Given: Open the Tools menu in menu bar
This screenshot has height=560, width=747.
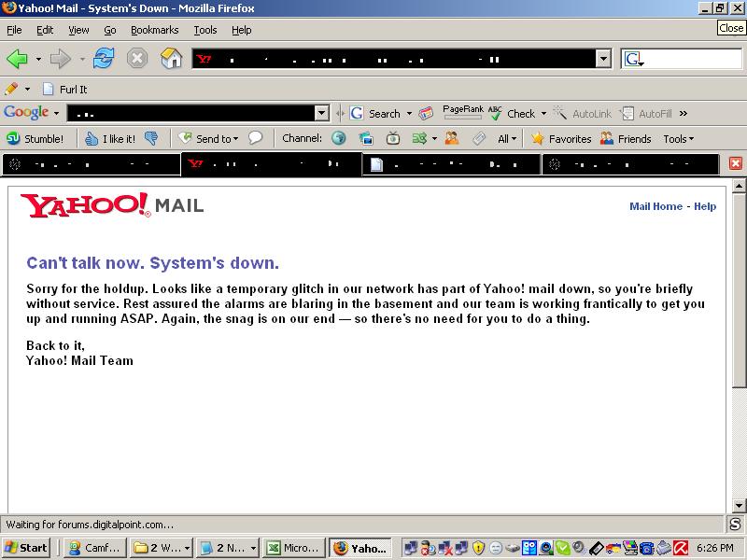Looking at the screenshot, I should [205, 30].
